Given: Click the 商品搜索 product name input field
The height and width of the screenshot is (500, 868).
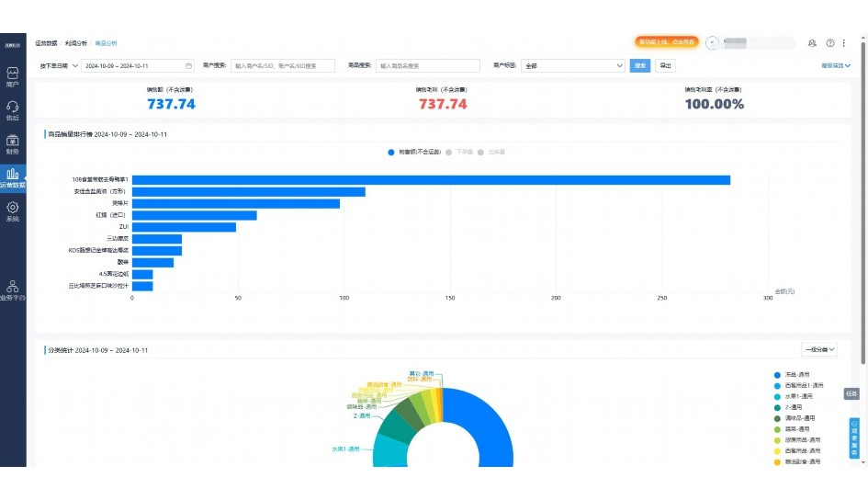Looking at the screenshot, I should tap(427, 66).
